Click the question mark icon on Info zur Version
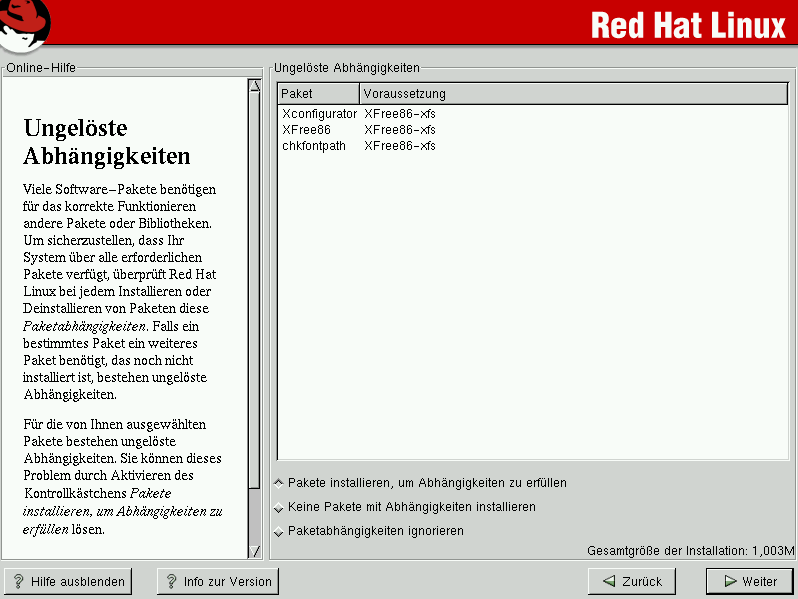 click(x=171, y=581)
